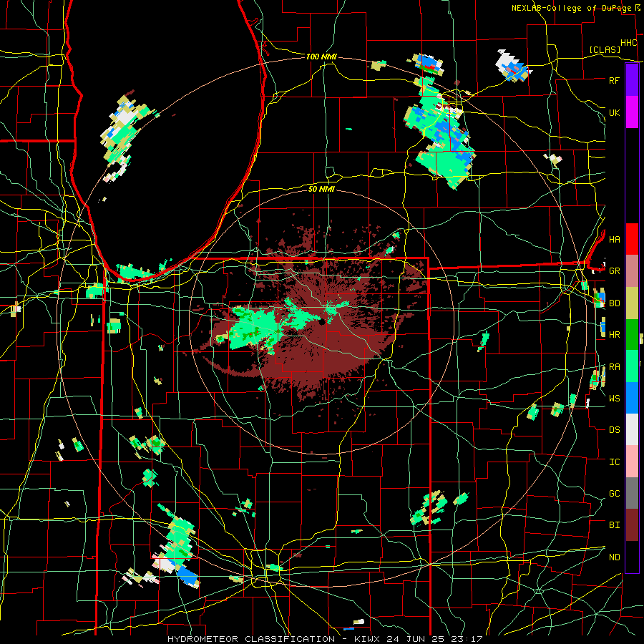Click the brown BI biological swatch
Screen dimensions: 644x644
[632, 525]
